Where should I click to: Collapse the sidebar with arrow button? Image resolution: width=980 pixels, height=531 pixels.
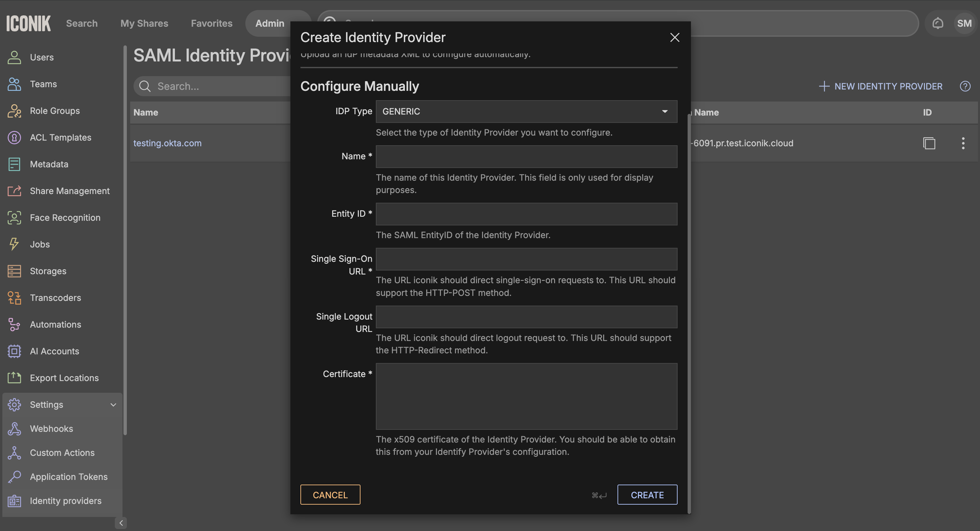(120, 523)
